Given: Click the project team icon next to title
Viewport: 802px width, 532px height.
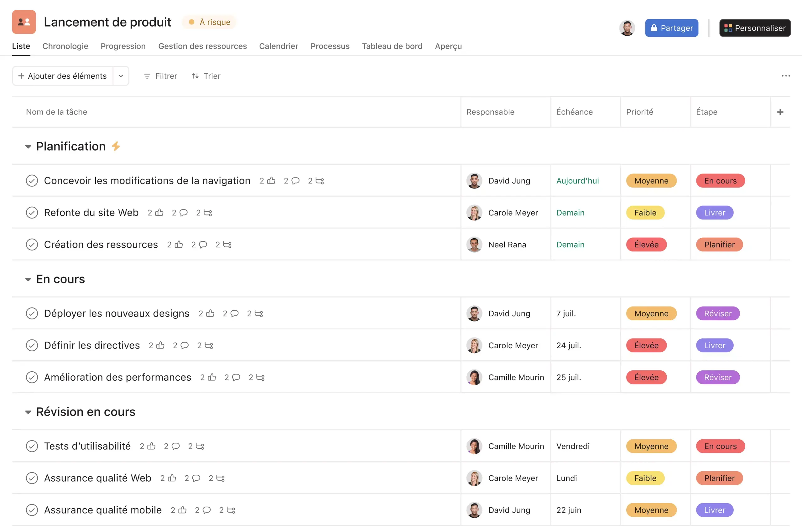Looking at the screenshot, I should pyautogui.click(x=24, y=22).
